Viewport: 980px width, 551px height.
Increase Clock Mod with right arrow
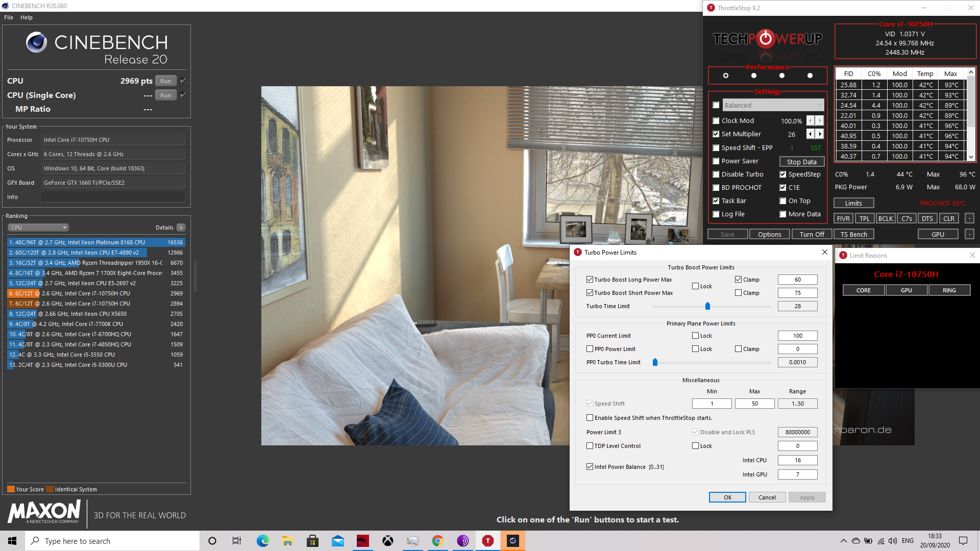pos(820,121)
